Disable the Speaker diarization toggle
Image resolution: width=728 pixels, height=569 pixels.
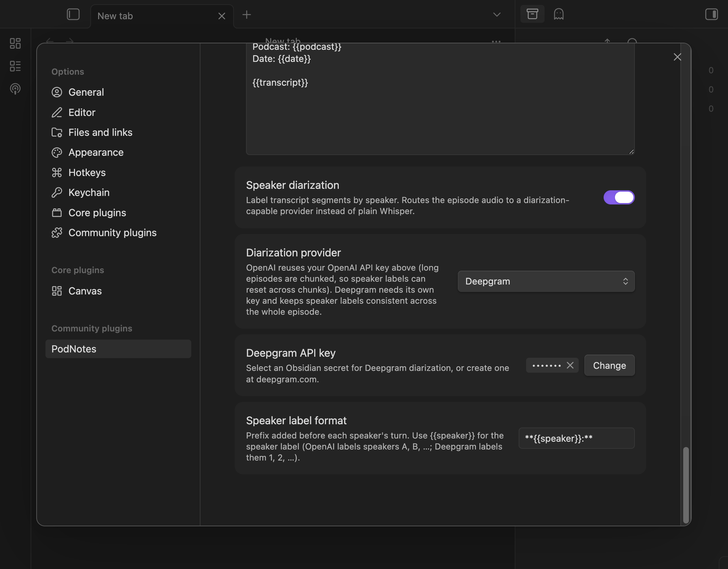(x=619, y=197)
